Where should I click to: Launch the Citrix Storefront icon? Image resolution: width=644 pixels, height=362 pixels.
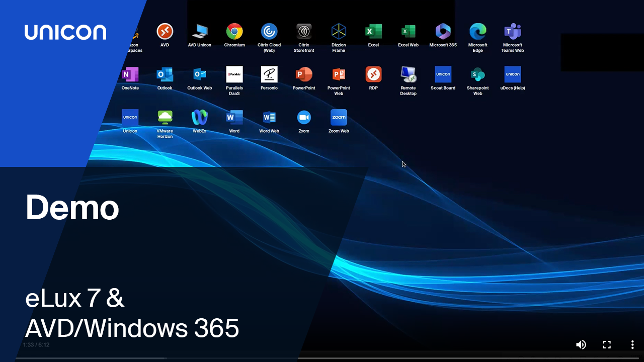pyautogui.click(x=304, y=32)
